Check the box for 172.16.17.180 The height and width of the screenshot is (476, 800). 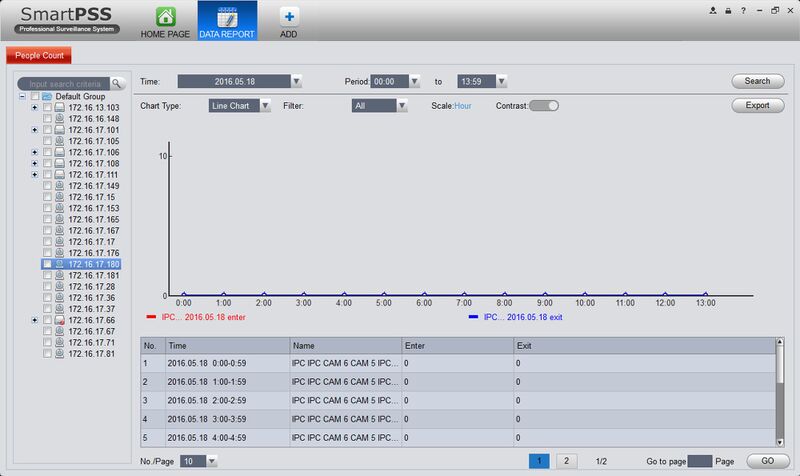coord(47,264)
